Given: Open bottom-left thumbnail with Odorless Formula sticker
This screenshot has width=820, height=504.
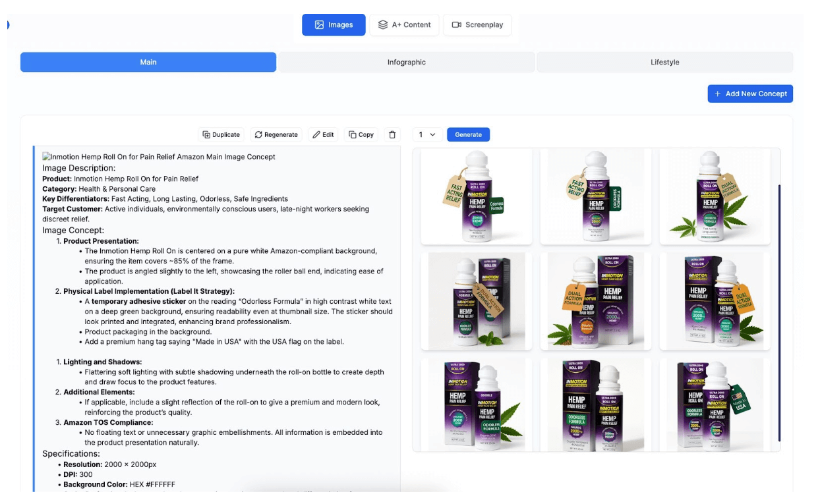Looking at the screenshot, I should point(477,404).
